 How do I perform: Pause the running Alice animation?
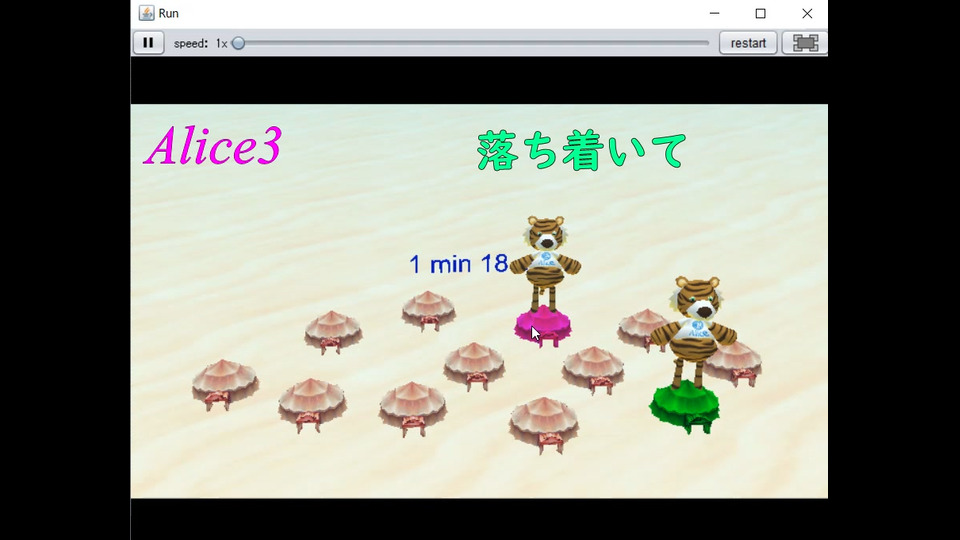(x=148, y=43)
